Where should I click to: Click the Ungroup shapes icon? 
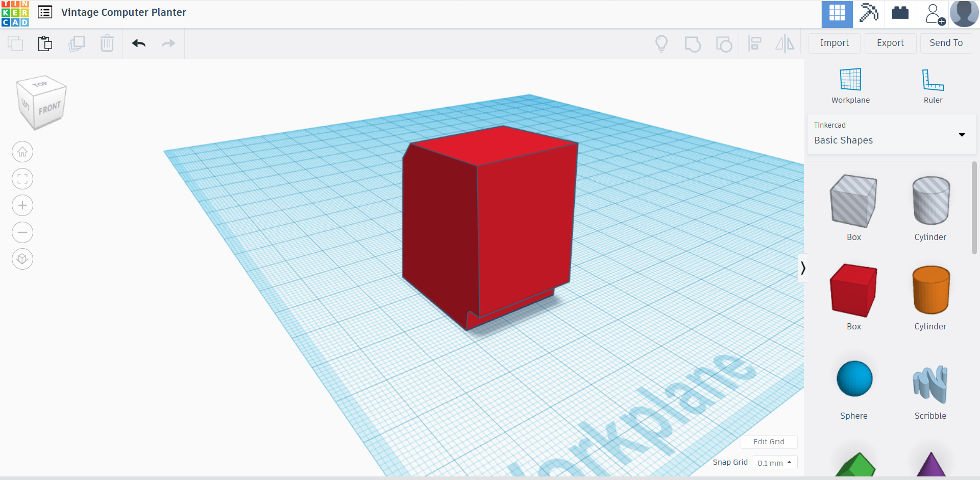(x=724, y=44)
